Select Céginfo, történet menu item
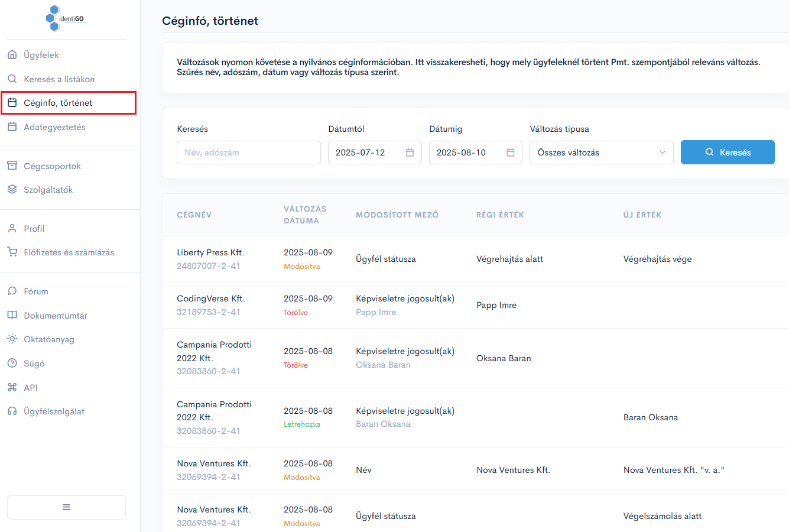 [69, 103]
